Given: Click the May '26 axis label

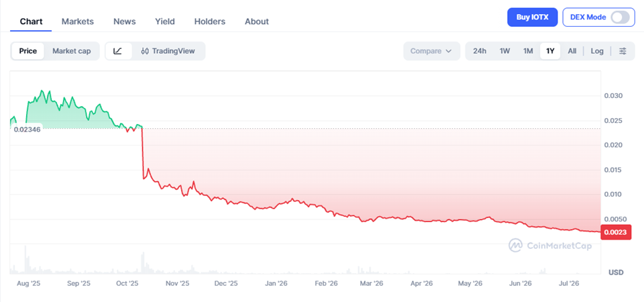Looking at the screenshot, I should pyautogui.click(x=470, y=283).
